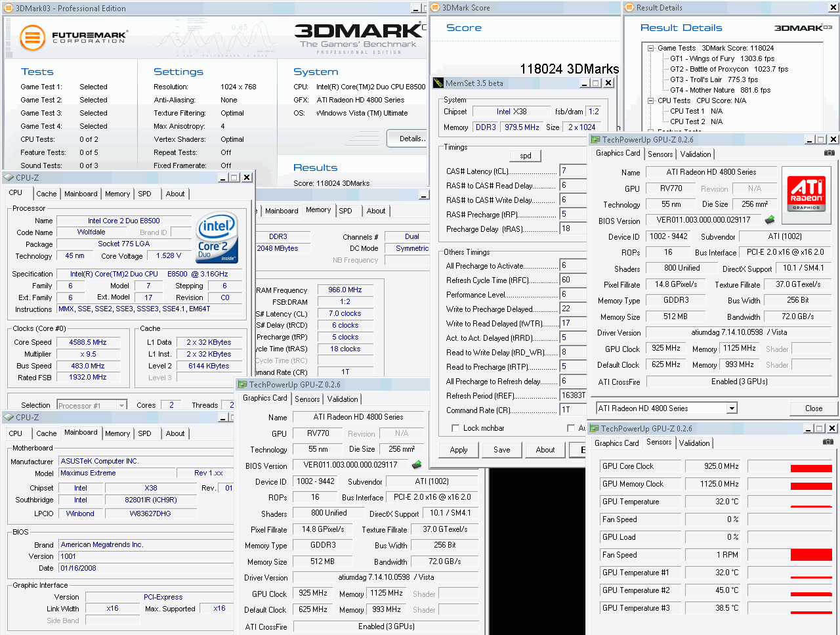Click the MemSet fsb/dram 1:2 field

593,112
